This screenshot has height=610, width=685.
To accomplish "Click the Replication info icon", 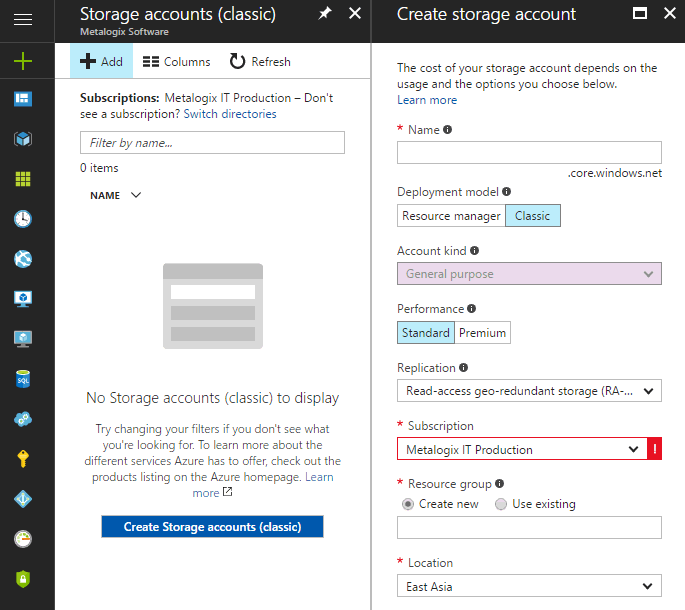I will click(x=464, y=367).
